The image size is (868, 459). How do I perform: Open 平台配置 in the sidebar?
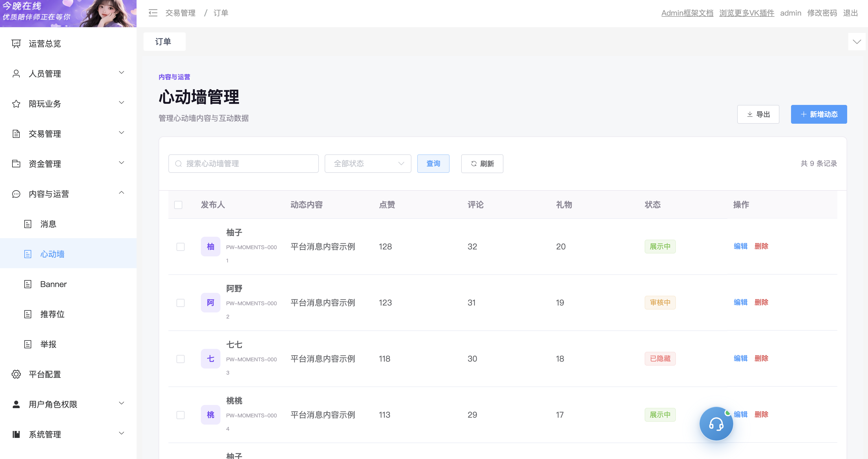click(68, 374)
